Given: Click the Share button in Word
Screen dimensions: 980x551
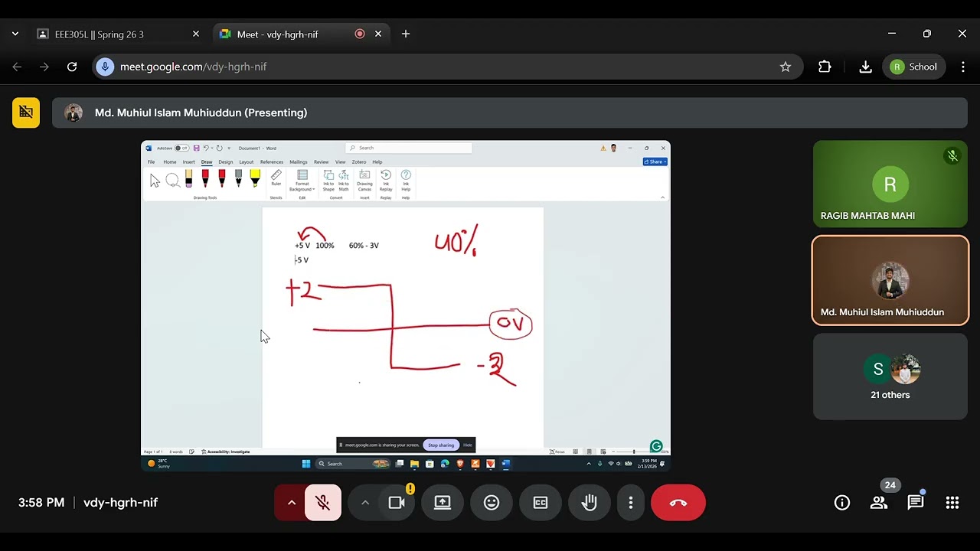Looking at the screenshot, I should 655,161.
